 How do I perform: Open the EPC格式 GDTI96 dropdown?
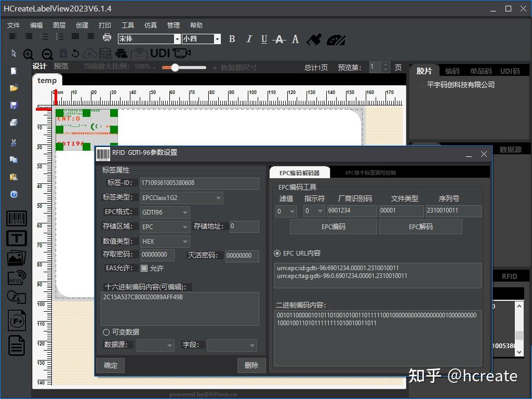[x=184, y=212]
